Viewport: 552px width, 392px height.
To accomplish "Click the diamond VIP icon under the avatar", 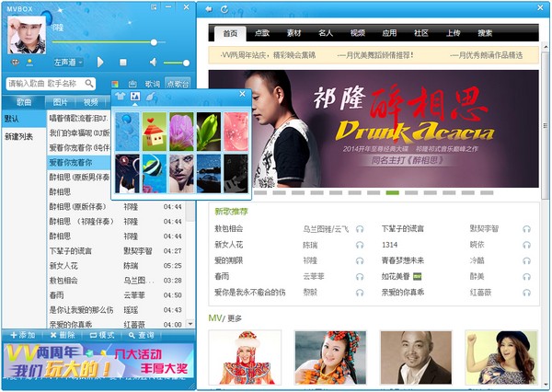I will 15,63.
